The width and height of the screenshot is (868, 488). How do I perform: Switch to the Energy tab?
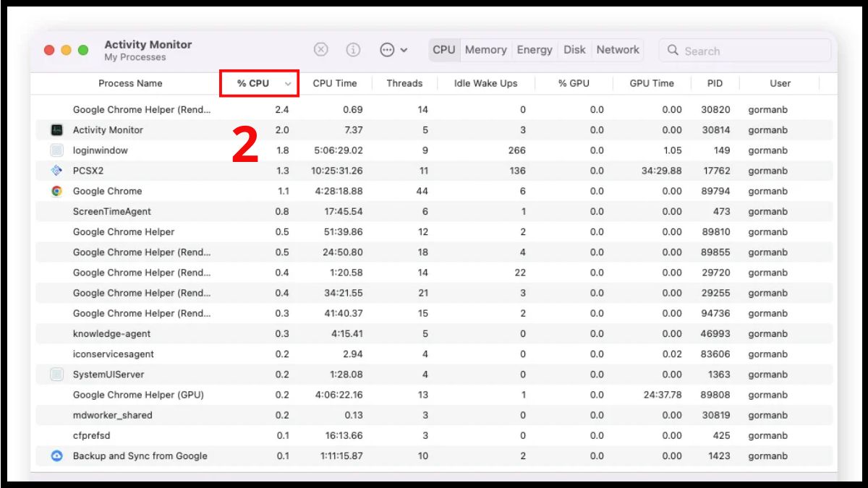click(535, 50)
